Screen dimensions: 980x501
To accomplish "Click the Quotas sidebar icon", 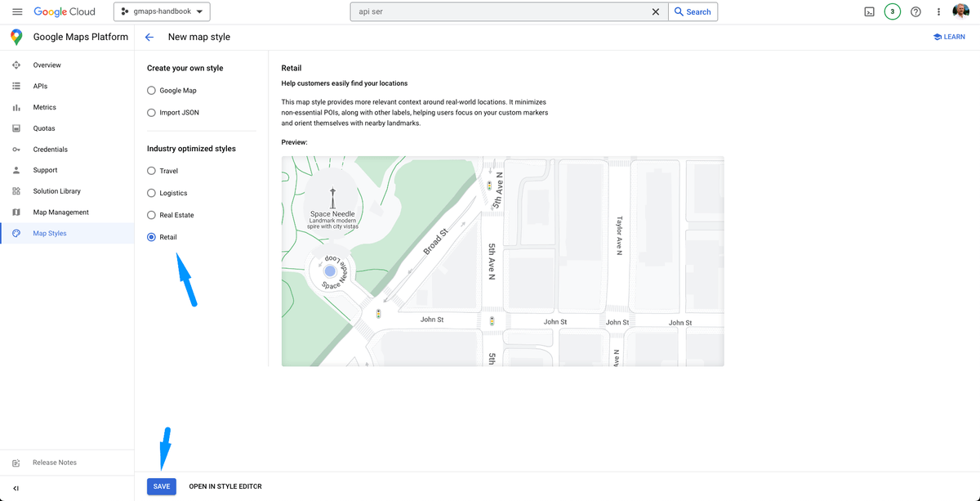I will pyautogui.click(x=16, y=128).
